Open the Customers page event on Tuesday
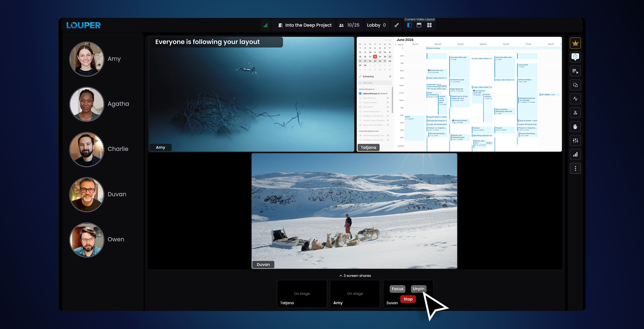Screen dimensions: 644x329 (x=459, y=82)
